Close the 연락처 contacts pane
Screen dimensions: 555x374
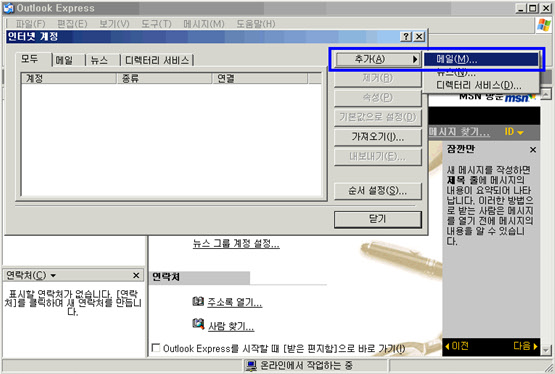pos(136,275)
